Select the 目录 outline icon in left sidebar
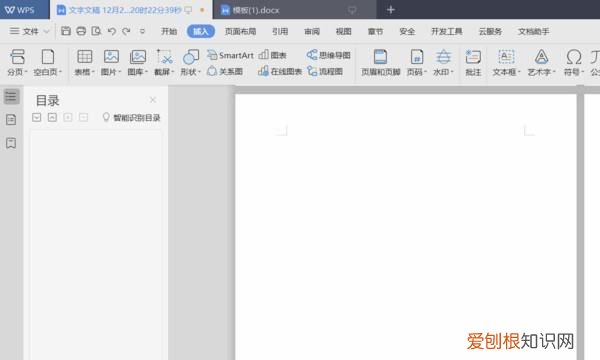Screen dimensions: 600x360 point(11,96)
